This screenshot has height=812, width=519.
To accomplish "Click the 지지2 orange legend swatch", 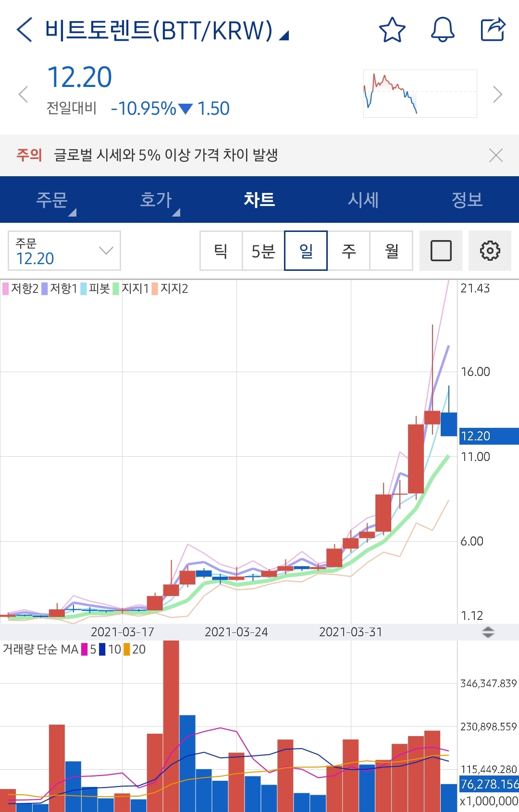I will (x=155, y=289).
